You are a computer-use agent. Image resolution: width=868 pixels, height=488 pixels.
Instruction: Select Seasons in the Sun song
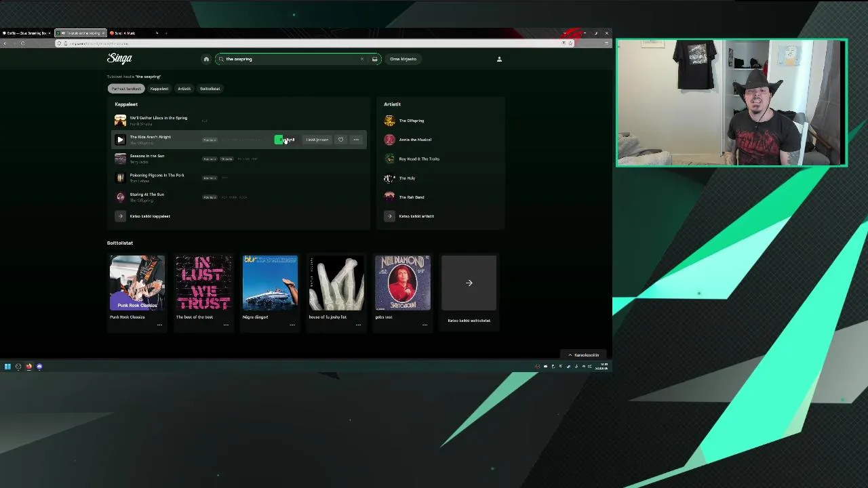[147, 156]
